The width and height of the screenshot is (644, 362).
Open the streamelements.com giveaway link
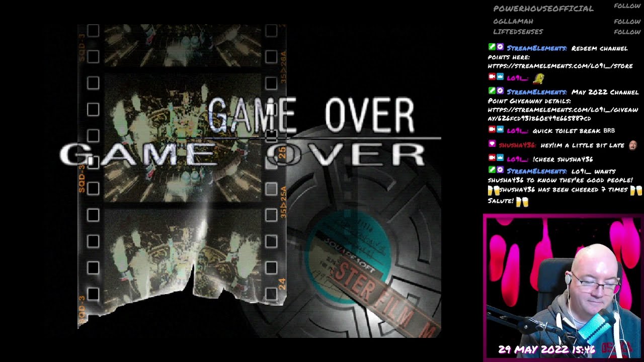pyautogui.click(x=563, y=114)
